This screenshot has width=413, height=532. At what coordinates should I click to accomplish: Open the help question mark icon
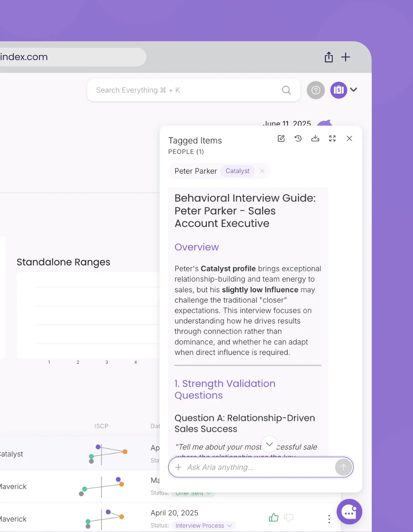[316, 90]
